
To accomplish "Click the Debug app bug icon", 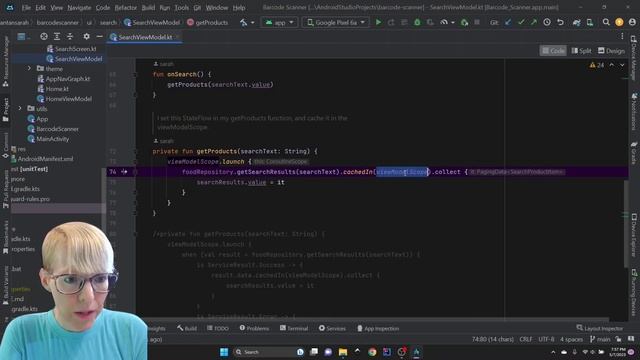I will 417,22.
